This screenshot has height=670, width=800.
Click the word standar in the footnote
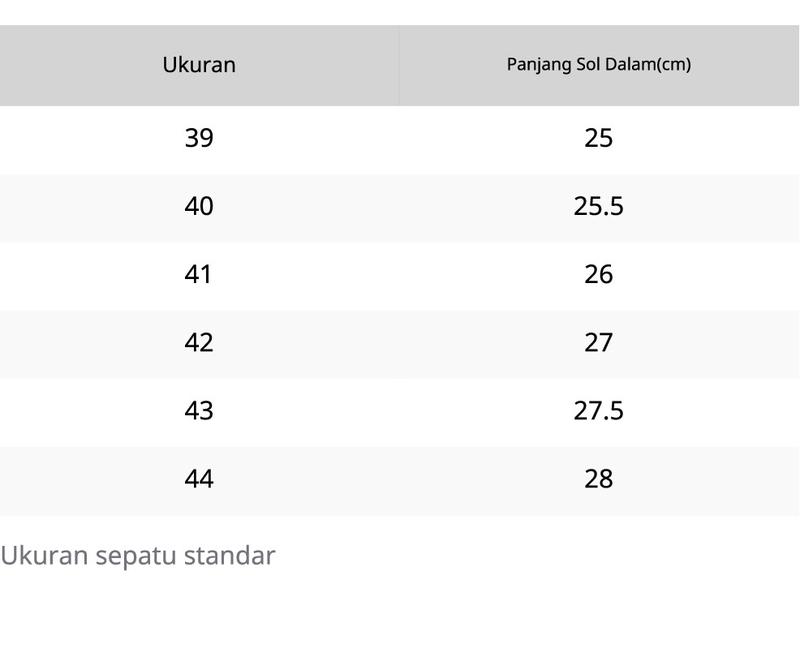tap(230, 555)
